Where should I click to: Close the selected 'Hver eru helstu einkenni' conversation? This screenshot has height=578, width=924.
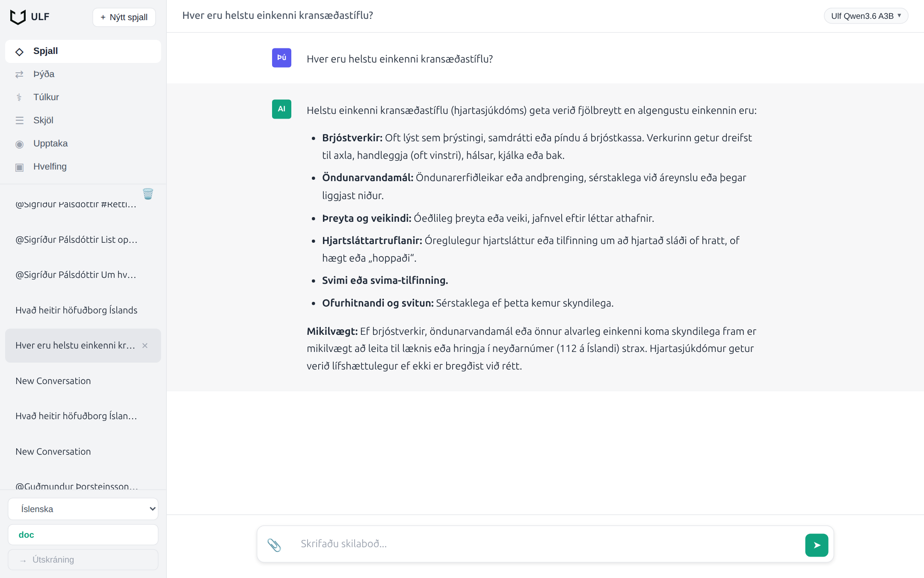145,346
